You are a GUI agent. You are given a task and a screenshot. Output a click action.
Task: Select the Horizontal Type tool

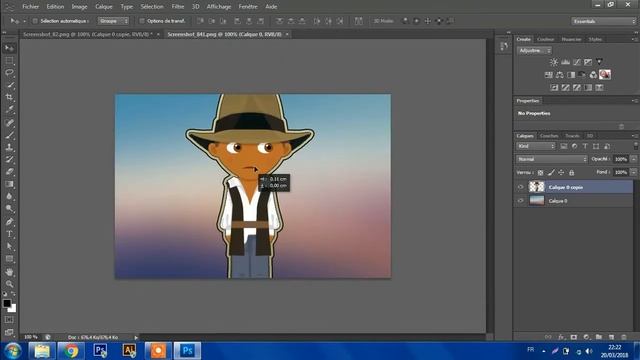point(9,234)
